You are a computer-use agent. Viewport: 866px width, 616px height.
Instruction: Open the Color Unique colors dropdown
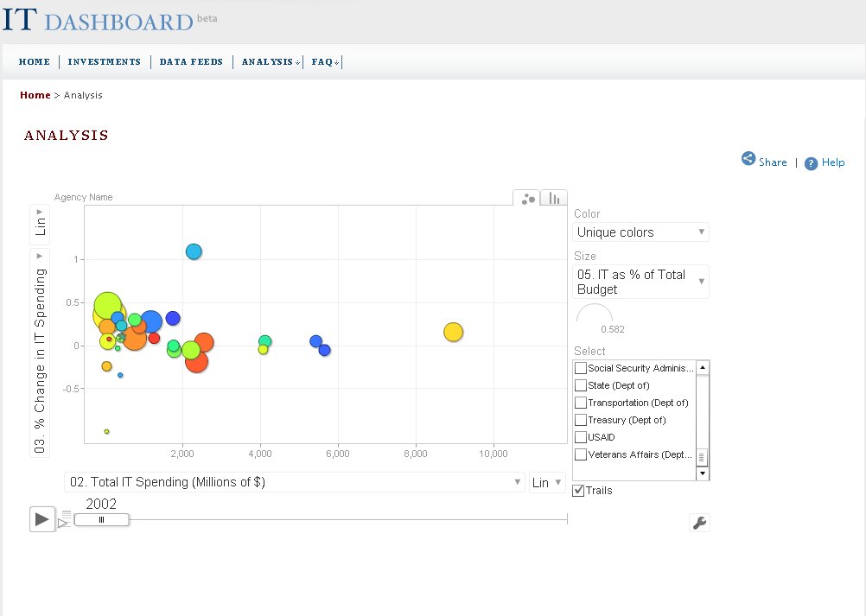click(x=640, y=232)
